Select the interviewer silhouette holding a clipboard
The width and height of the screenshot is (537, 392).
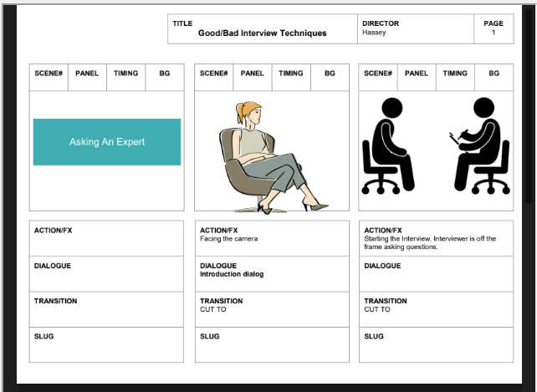click(482, 146)
